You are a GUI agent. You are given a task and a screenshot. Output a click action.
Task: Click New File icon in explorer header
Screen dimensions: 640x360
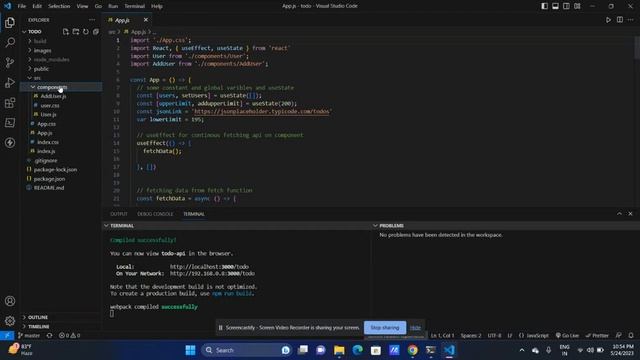point(66,31)
